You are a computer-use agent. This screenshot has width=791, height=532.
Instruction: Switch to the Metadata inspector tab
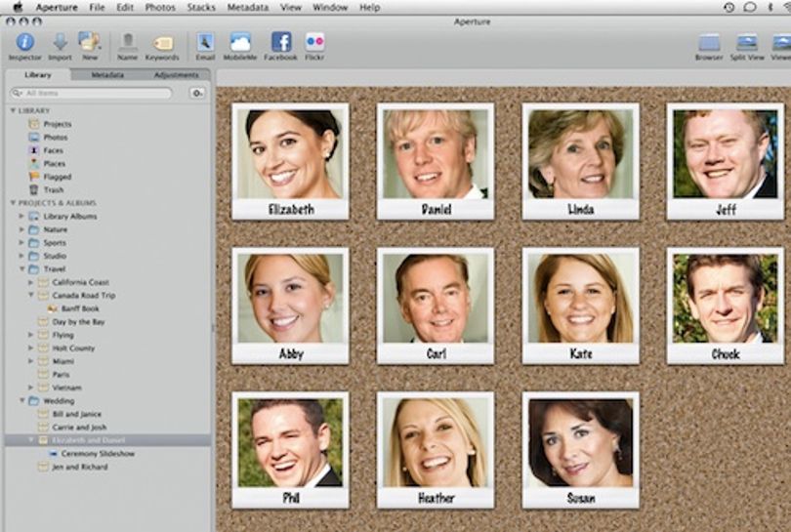click(107, 75)
